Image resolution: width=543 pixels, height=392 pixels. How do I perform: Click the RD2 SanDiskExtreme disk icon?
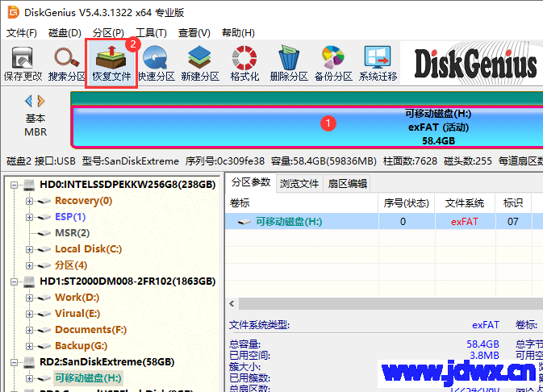click(29, 363)
